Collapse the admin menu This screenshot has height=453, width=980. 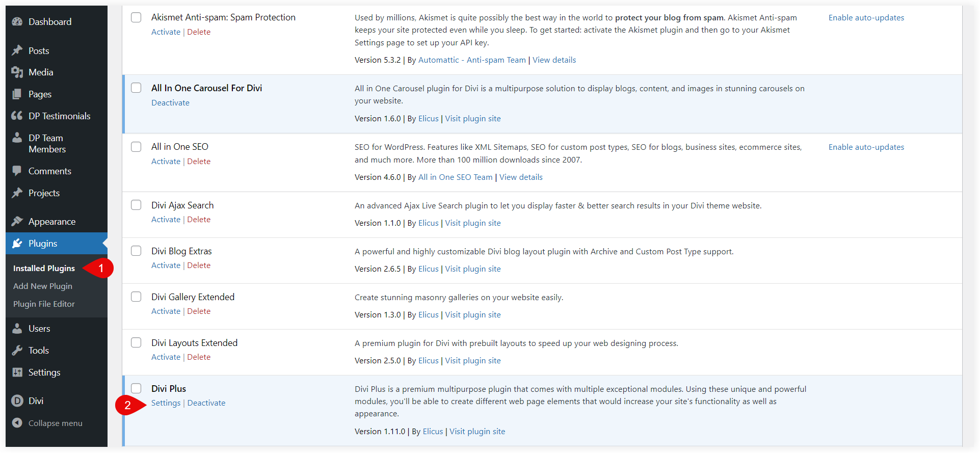click(57, 423)
